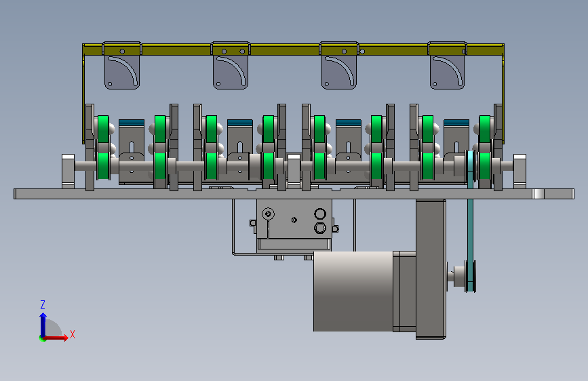Select the long horizontal base plate
The width and height of the screenshot is (588, 381).
point(294,194)
